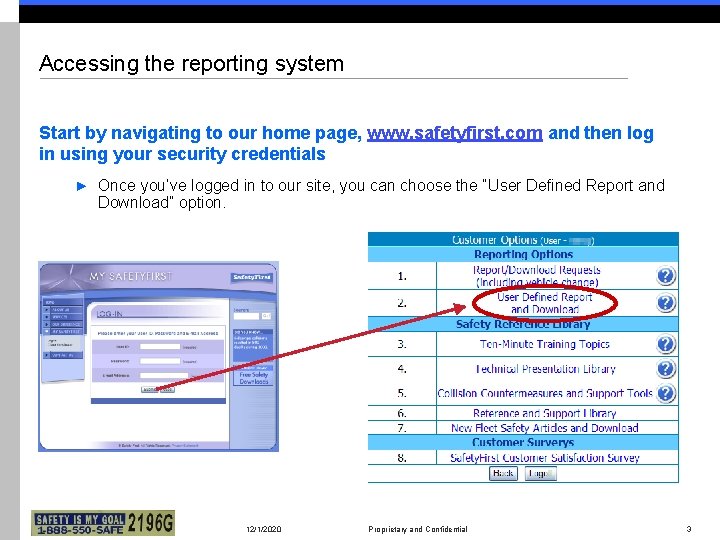The image size is (720, 540).
Task: Click the 'Reporting Options' header
Action: click(x=523, y=254)
